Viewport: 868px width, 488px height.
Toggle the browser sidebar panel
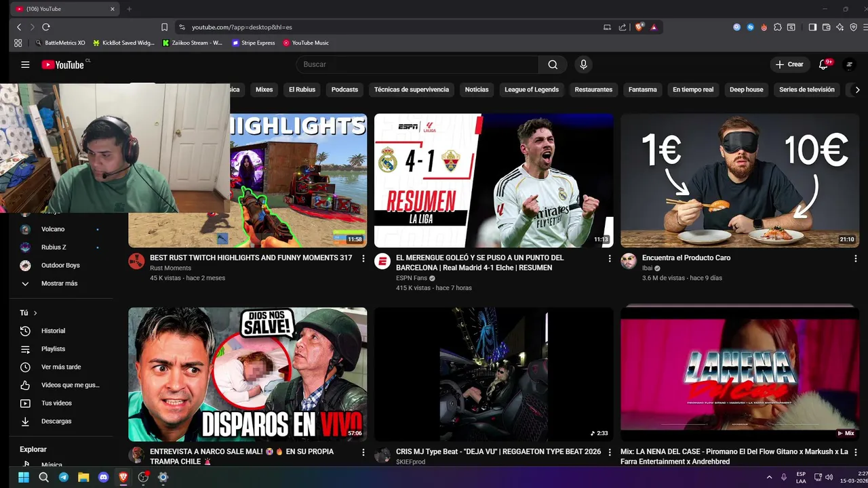tap(812, 27)
